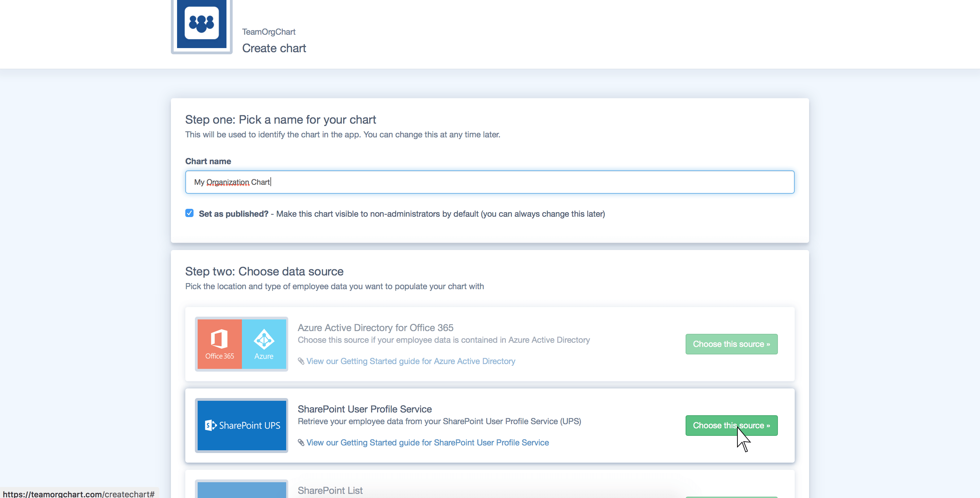Click the Azure logo tile
Screen dimensions: 980x498
click(264, 344)
